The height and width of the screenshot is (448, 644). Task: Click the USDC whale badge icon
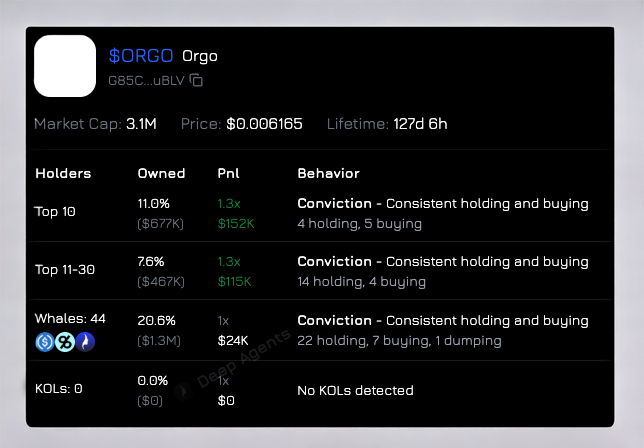(44, 342)
